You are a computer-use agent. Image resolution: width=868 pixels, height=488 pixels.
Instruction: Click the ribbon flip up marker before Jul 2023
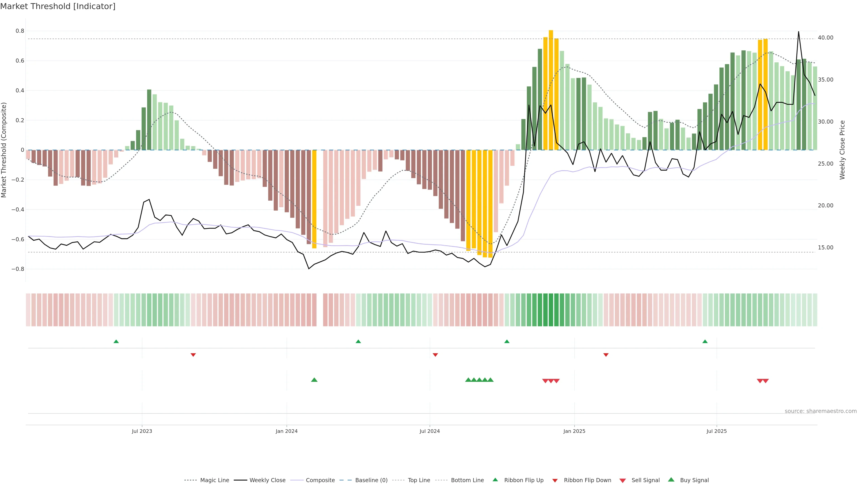(116, 342)
